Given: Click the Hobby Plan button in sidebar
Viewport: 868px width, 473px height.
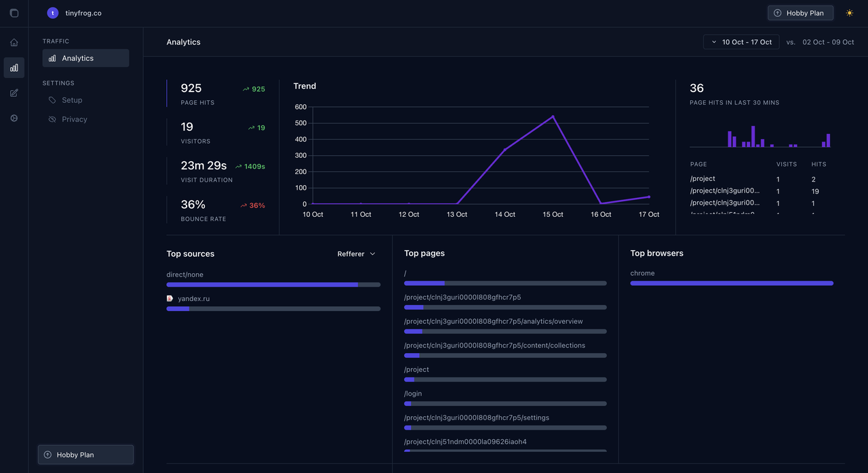Looking at the screenshot, I should click(x=85, y=455).
